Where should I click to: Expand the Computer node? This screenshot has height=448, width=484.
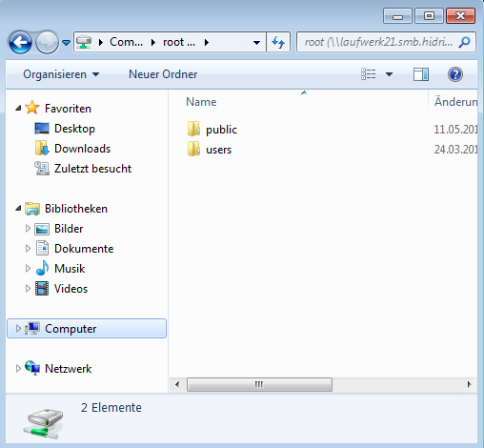point(18,329)
